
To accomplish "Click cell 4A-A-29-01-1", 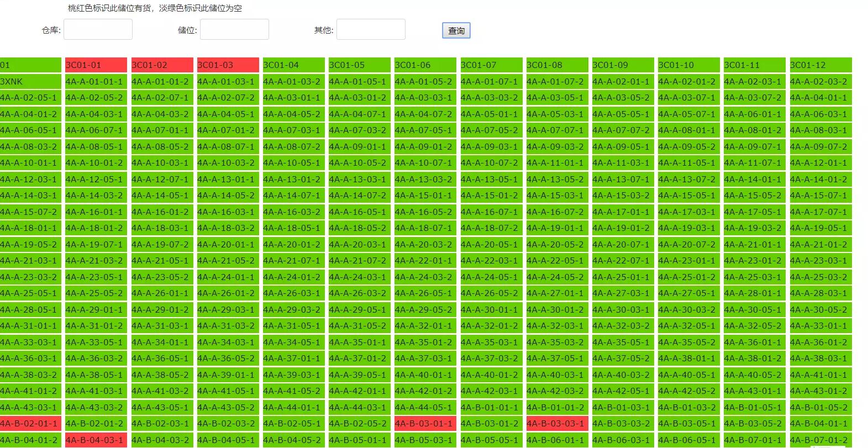I will pyautogui.click(x=96, y=310).
